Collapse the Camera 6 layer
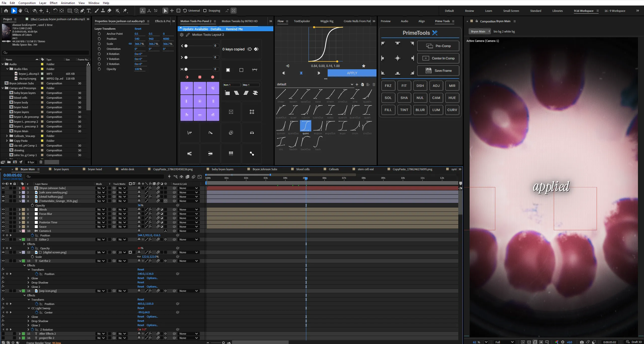The width and height of the screenshot is (644, 344). click(20, 231)
